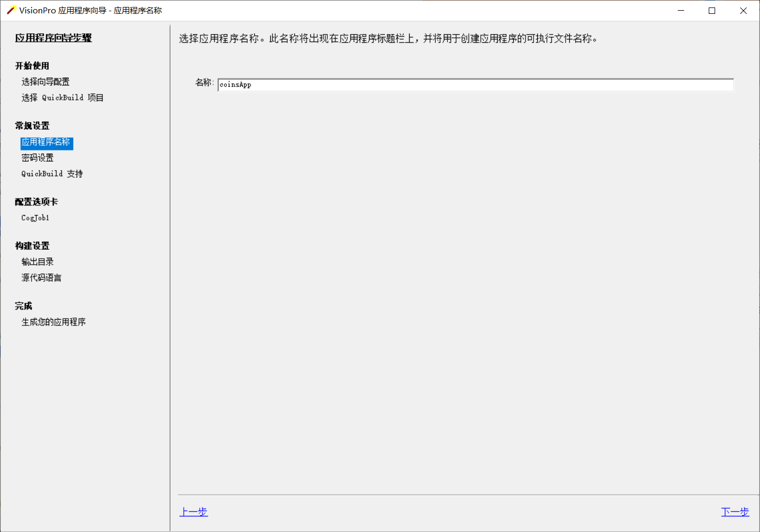Screen dimensions: 760x532
Task: Select the highlighted 应用程序名称 step
Action: click(46, 142)
